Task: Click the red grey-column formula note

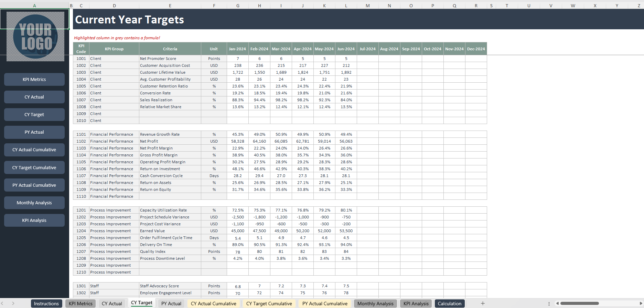Action: pyautogui.click(x=117, y=38)
